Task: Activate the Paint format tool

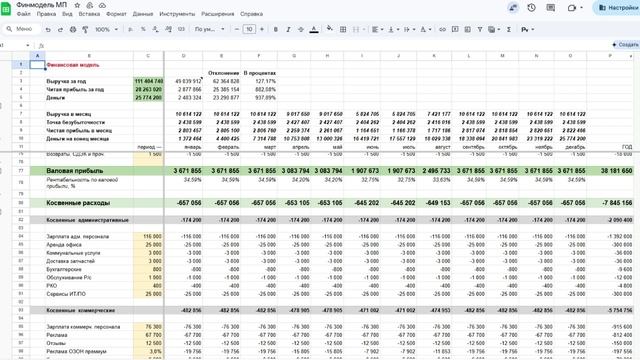Action: [85, 29]
